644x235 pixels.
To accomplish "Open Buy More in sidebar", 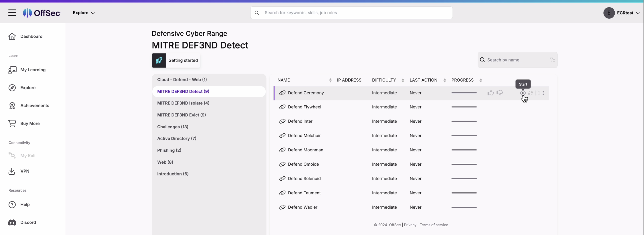I will click(x=30, y=124).
